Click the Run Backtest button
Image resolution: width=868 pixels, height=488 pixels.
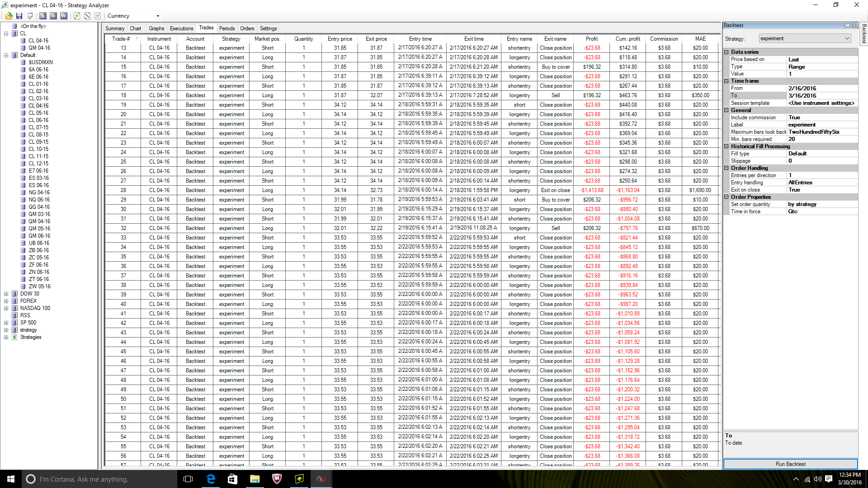pos(790,464)
